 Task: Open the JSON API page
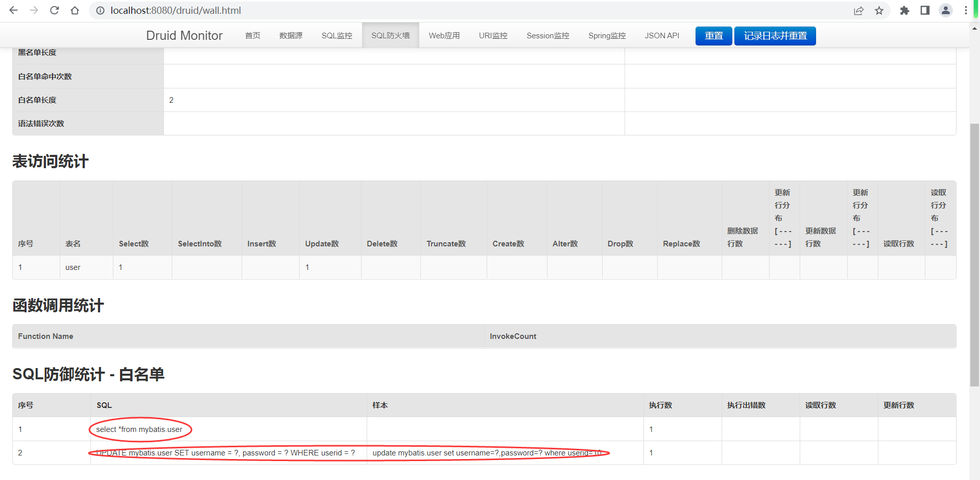click(x=662, y=35)
